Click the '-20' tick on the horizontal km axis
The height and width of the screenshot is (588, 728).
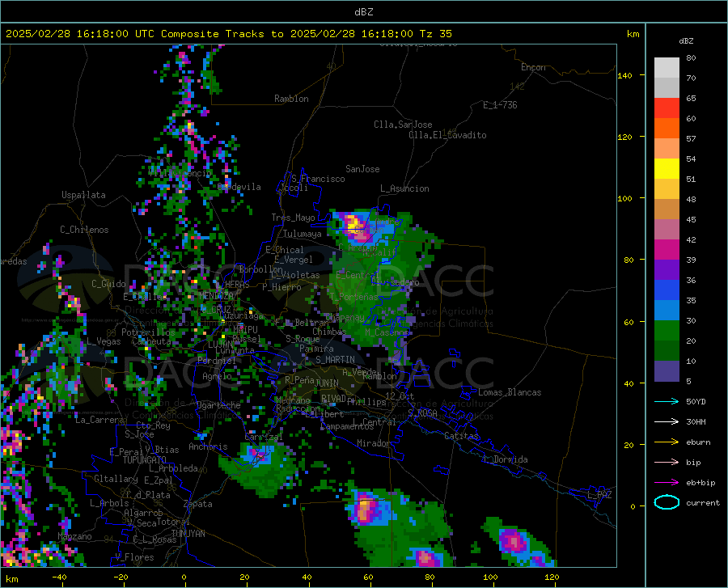click(x=121, y=577)
